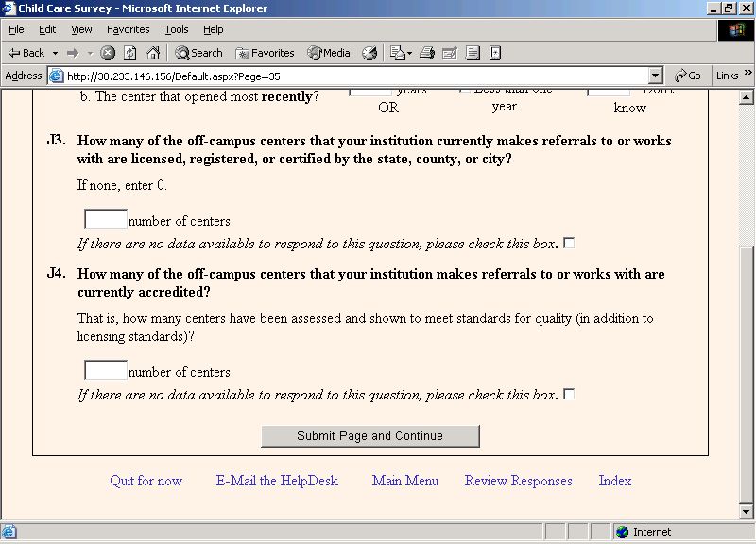Click J3 number of centers field
756x544 pixels.
(x=106, y=219)
